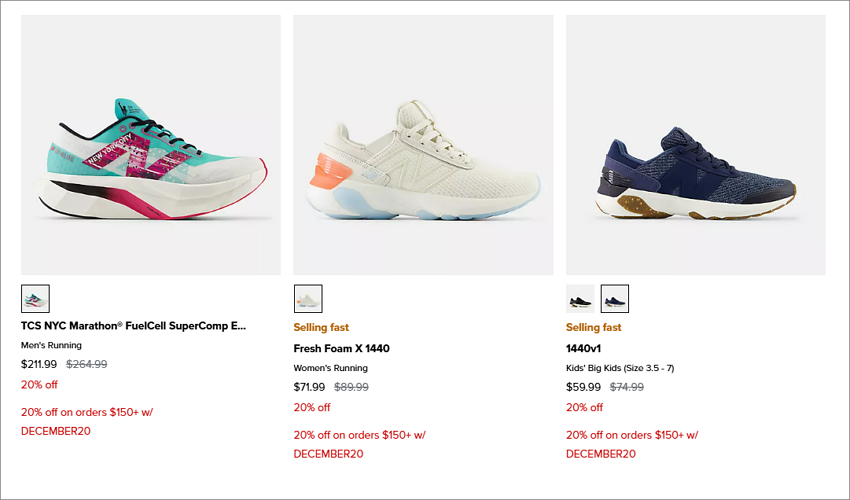Click the Men's Running category label
The height and width of the screenshot is (500, 850).
pyautogui.click(x=51, y=345)
